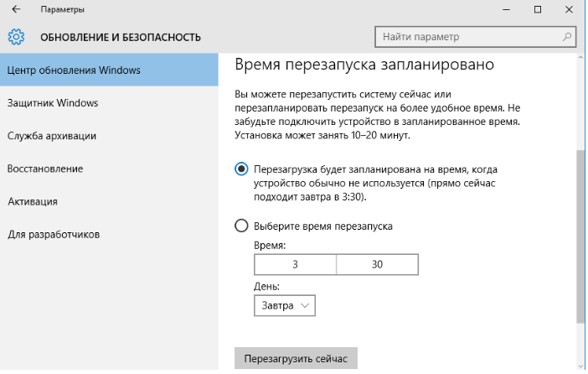Focus the 'Найти параметр' search field
The width and height of the screenshot is (588, 374).
click(475, 37)
